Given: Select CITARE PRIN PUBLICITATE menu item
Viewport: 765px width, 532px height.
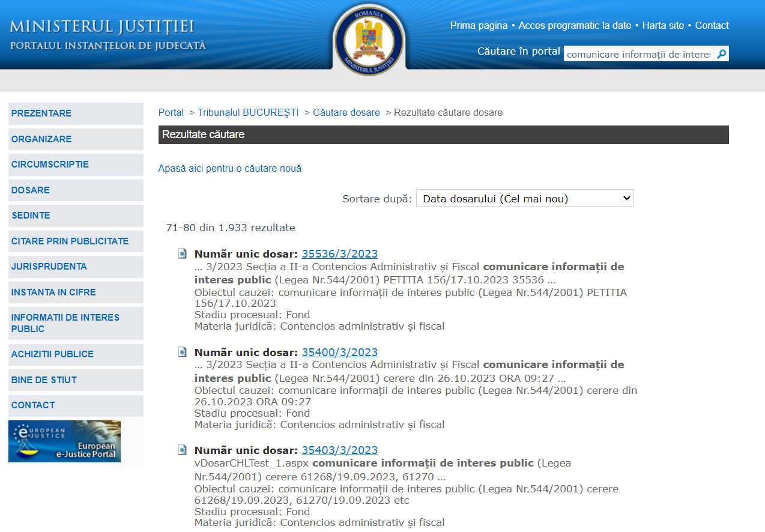Looking at the screenshot, I should point(76,241).
